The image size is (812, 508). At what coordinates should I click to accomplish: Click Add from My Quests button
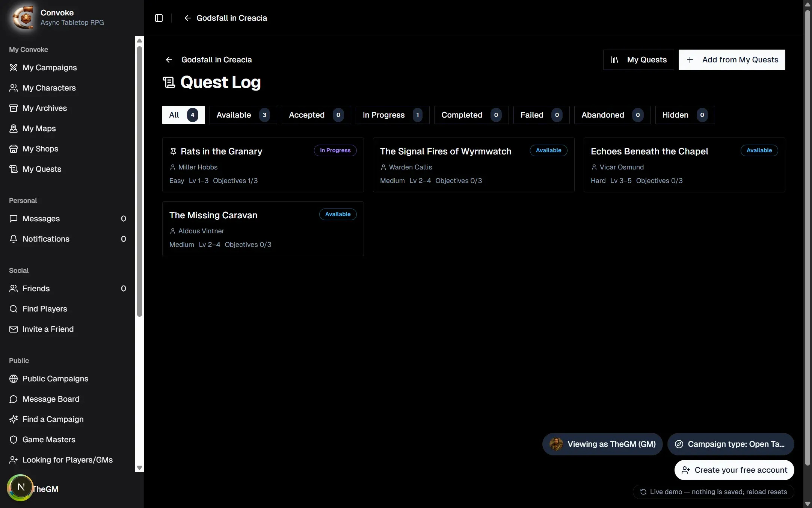[732, 60]
